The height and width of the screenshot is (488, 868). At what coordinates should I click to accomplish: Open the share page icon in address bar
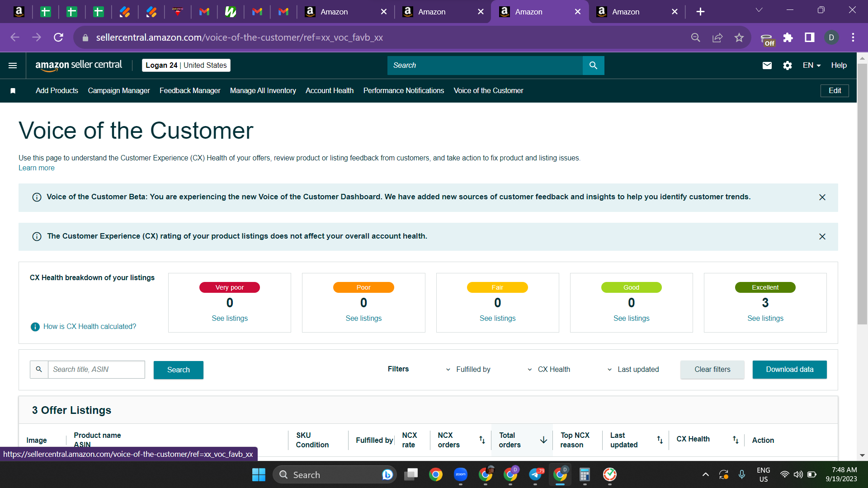coord(717,38)
